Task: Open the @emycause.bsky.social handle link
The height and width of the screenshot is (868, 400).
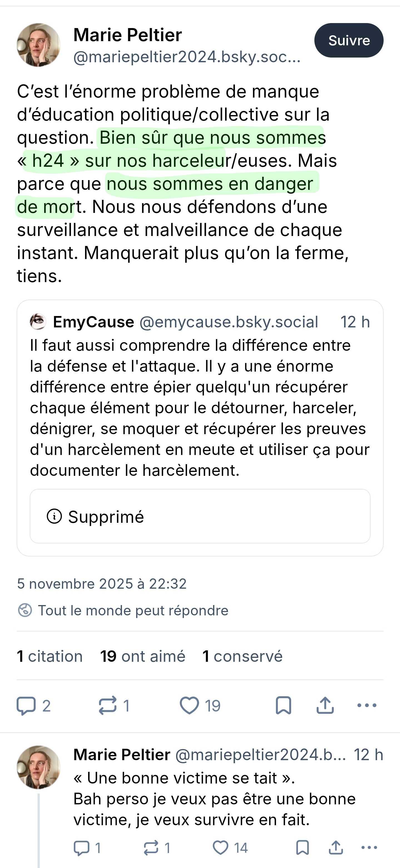Action: coord(229,322)
